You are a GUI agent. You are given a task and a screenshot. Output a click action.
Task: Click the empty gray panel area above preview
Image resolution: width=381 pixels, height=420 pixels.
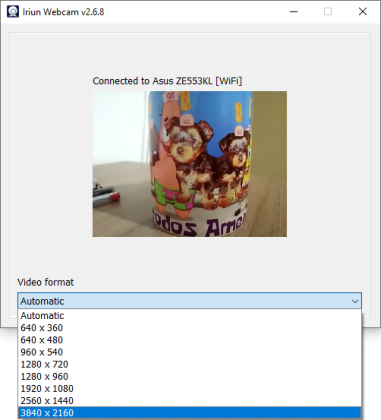[x=190, y=53]
